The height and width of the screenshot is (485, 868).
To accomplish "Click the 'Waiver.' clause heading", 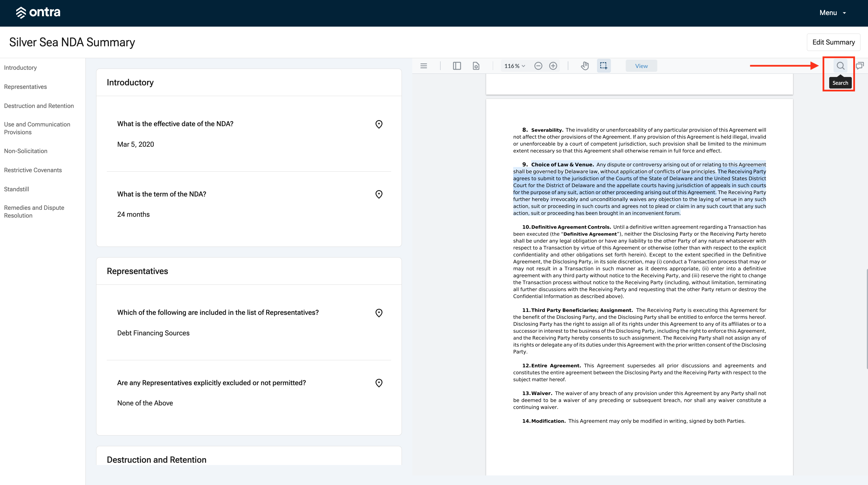I will (542, 393).
